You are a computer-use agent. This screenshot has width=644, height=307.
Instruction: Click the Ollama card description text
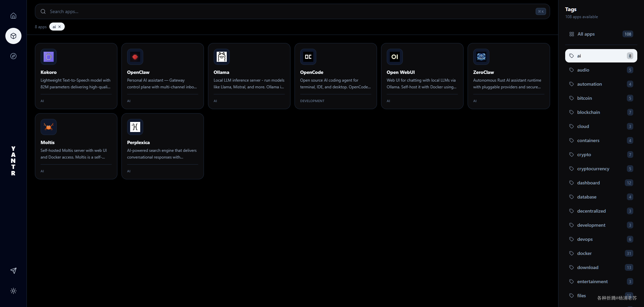(x=249, y=84)
